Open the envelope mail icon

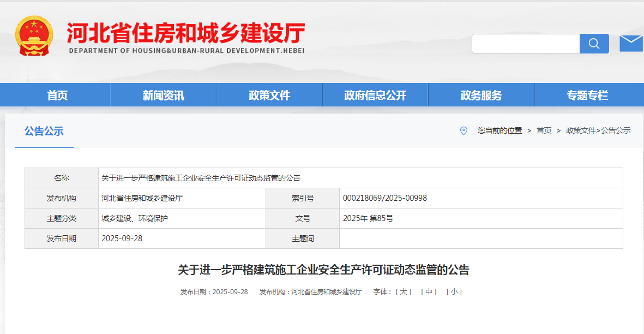click(631, 43)
